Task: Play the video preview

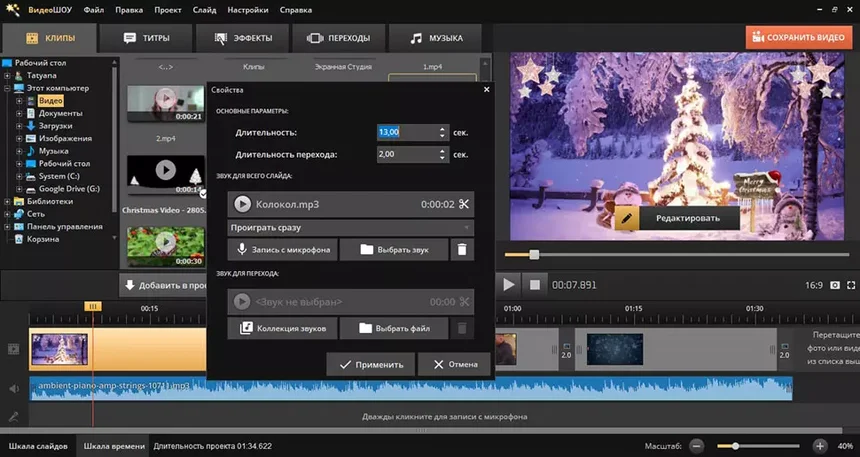Action: point(508,285)
